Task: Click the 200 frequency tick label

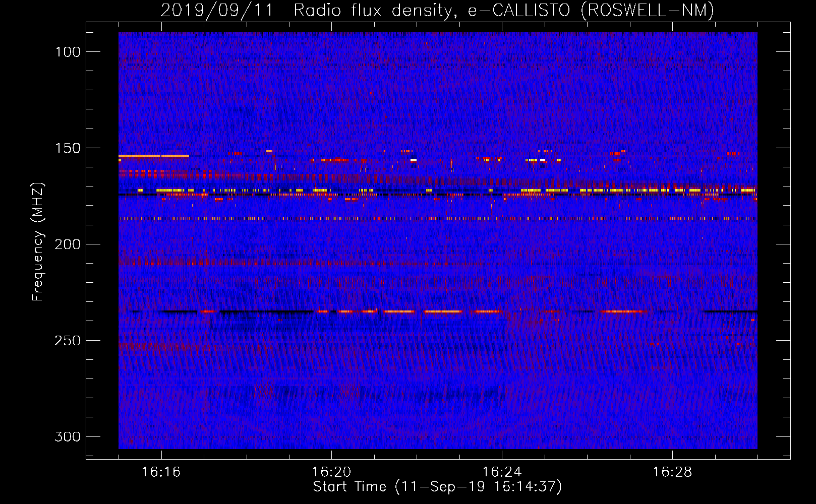Action: click(x=68, y=244)
